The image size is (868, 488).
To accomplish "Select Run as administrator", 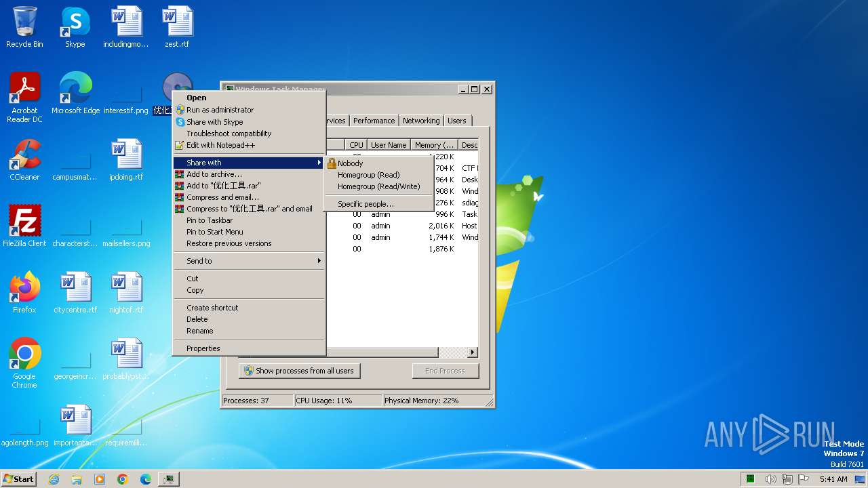I will 250,110.
